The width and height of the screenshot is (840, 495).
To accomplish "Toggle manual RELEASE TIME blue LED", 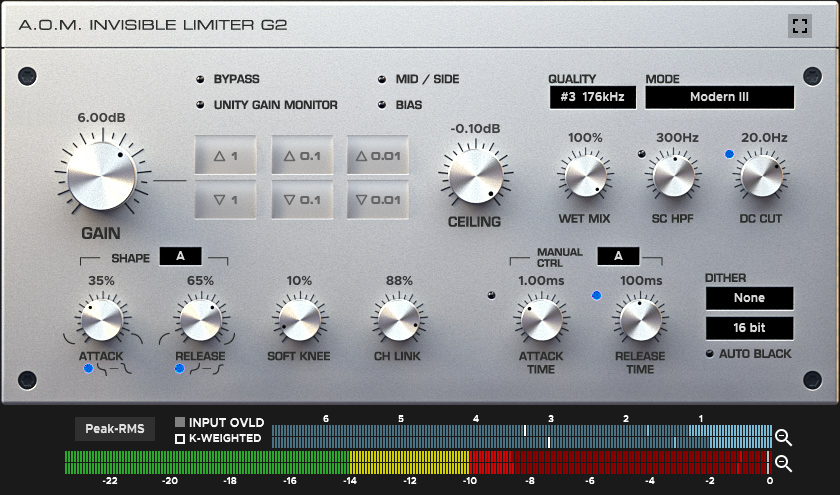I will point(596,295).
